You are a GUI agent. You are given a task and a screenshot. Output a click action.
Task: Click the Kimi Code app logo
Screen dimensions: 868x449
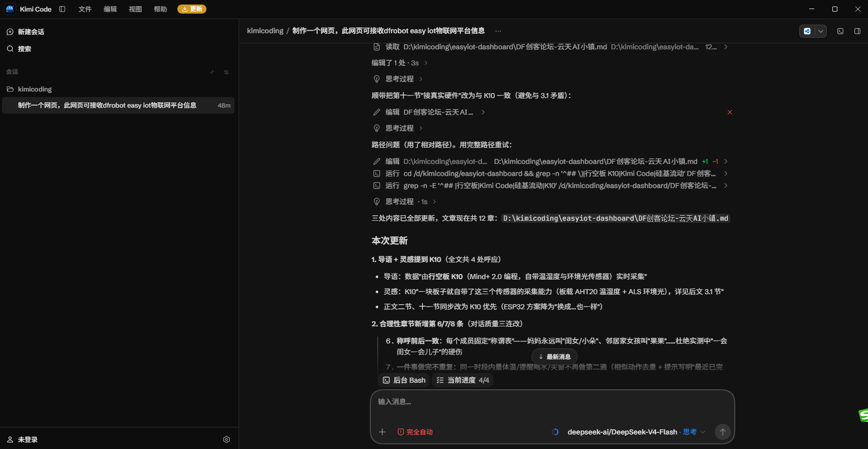point(10,9)
